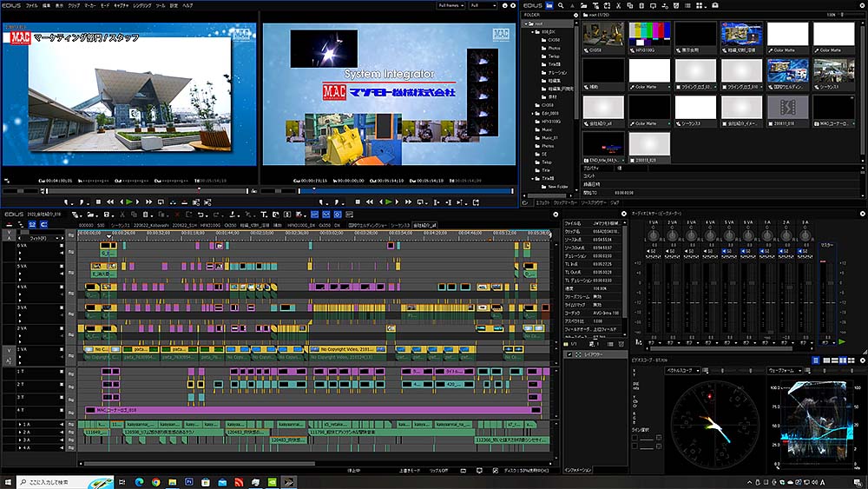Viewport: 868px width, 489px height.
Task: Open the ヘルプ menu
Action: pyautogui.click(x=187, y=5)
